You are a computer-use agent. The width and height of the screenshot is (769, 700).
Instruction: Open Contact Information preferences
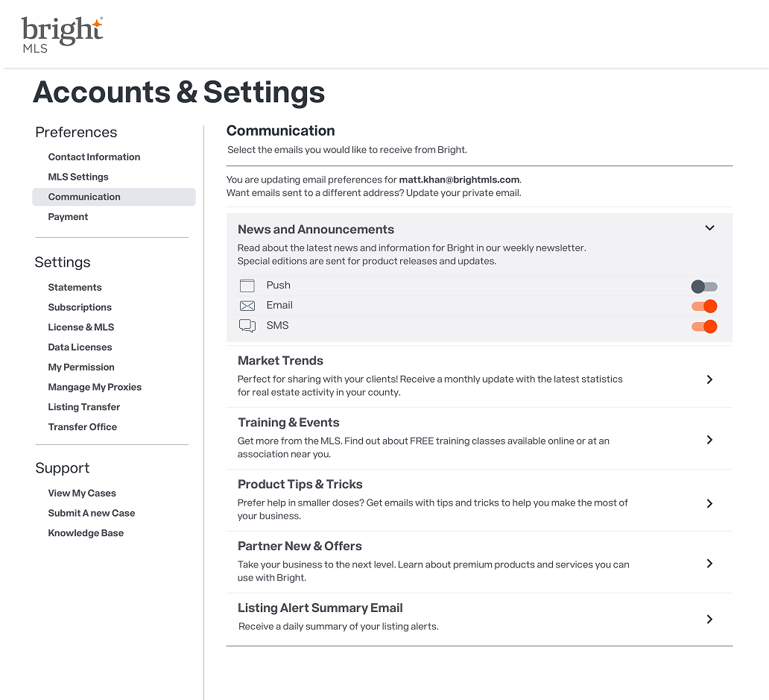pyautogui.click(x=94, y=157)
